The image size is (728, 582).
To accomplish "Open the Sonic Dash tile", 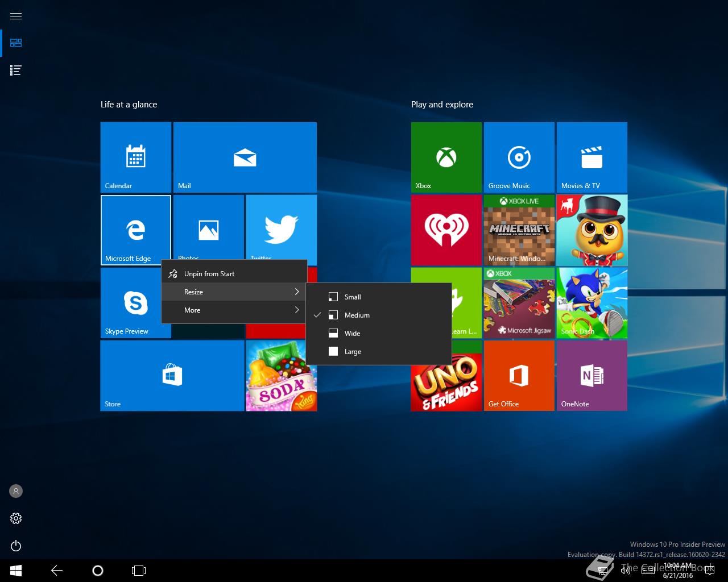I will (x=592, y=303).
